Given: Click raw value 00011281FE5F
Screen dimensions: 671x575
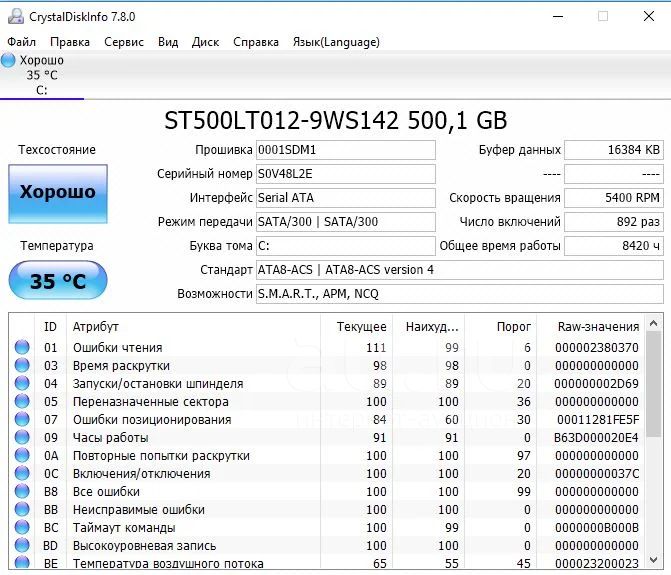Looking at the screenshot, I should 598,420.
